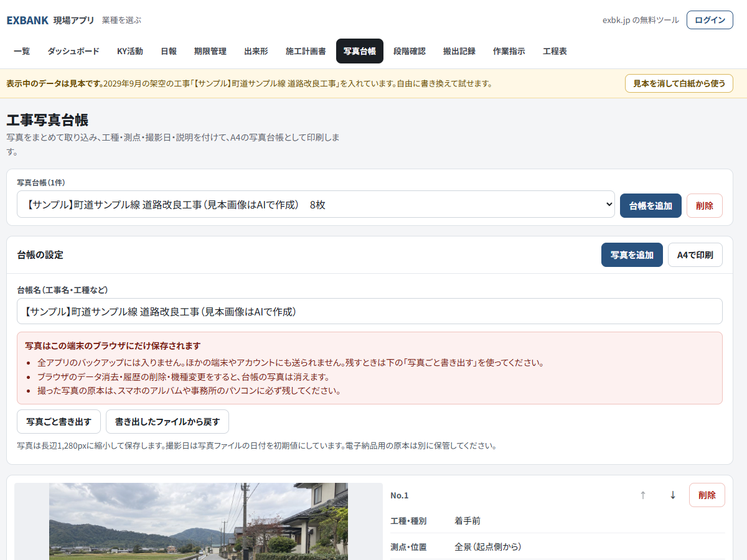Click the No.1 label
747x560 pixels.
coord(399,495)
